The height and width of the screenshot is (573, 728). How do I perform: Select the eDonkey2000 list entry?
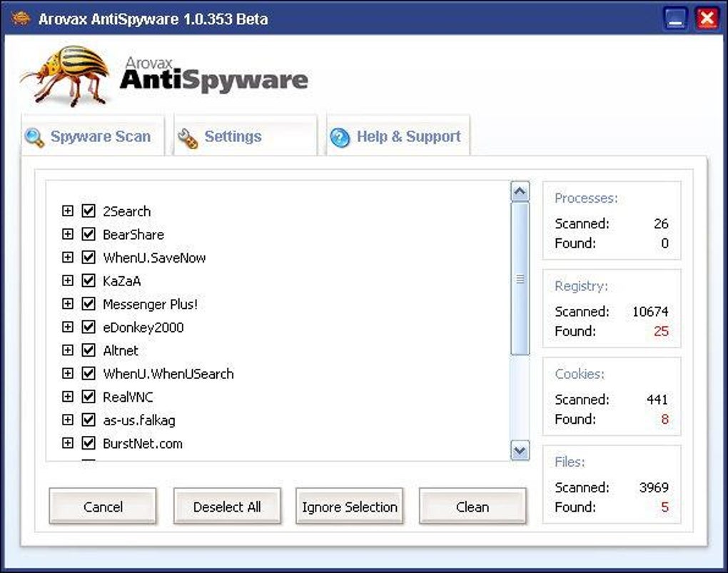pyautogui.click(x=143, y=328)
